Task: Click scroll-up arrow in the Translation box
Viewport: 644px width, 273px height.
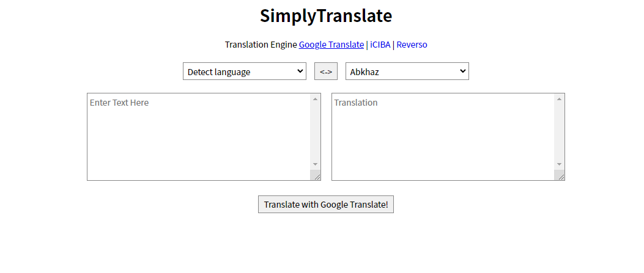Action: tap(559, 99)
